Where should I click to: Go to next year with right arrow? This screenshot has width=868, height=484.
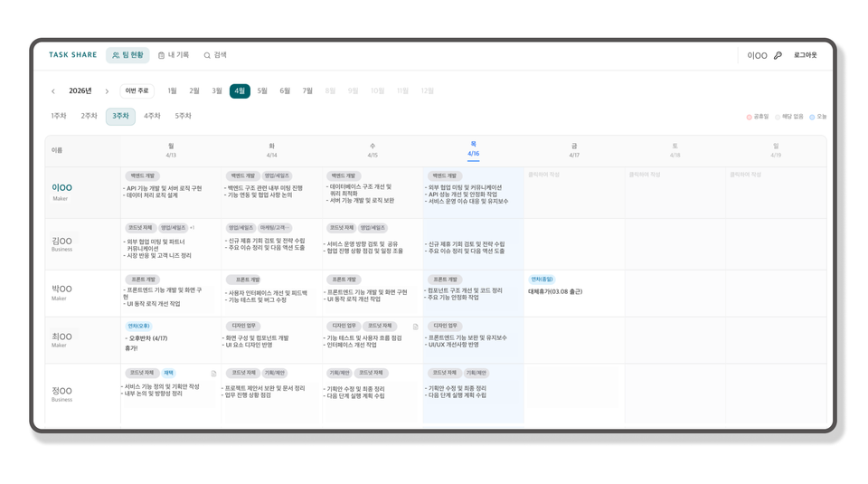tap(107, 91)
